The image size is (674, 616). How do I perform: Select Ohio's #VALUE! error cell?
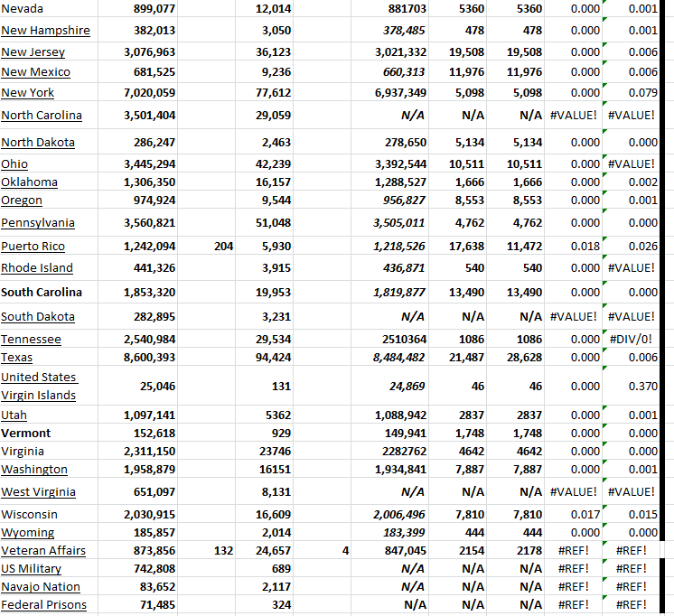[x=631, y=163]
